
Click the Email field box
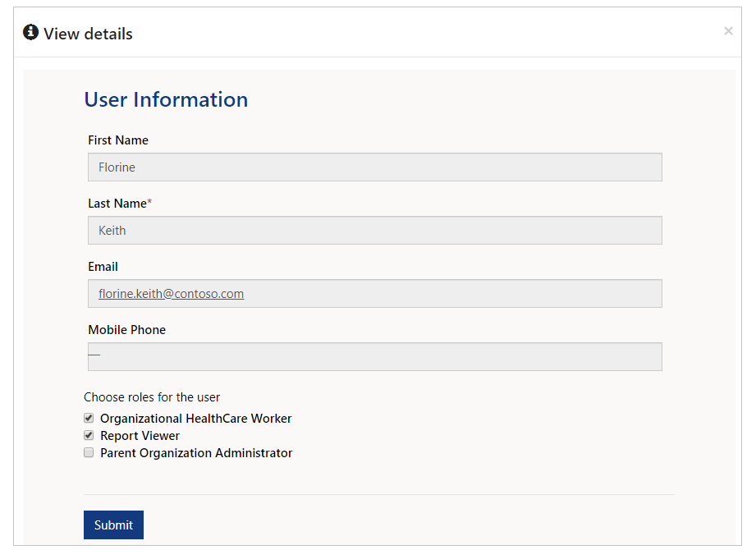[374, 294]
